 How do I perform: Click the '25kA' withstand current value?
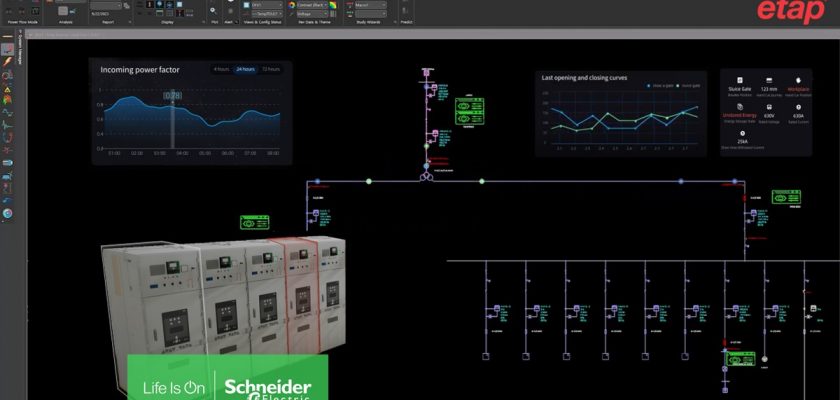pyautogui.click(x=742, y=141)
